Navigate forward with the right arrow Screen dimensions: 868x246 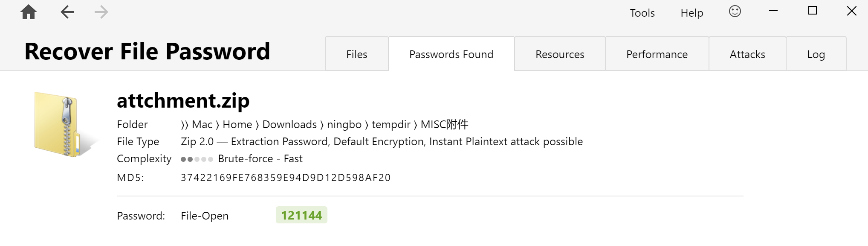click(101, 12)
